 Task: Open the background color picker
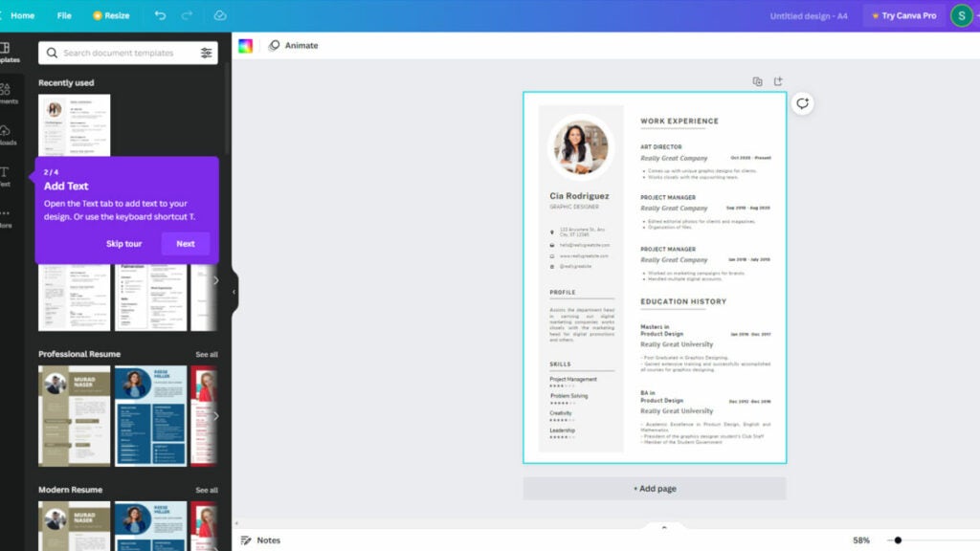click(x=246, y=46)
